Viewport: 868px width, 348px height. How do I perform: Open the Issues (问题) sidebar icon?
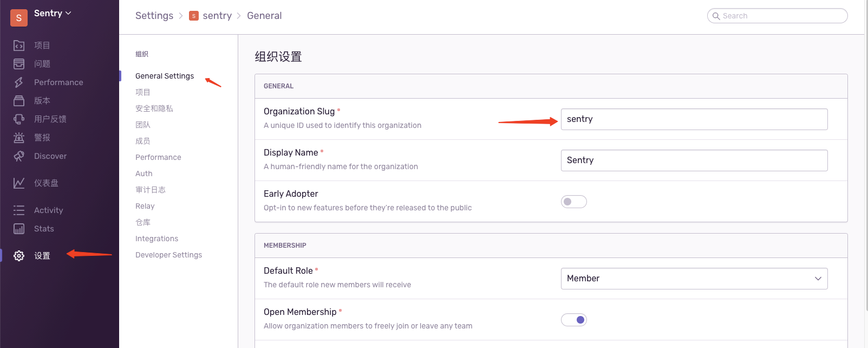(19, 64)
